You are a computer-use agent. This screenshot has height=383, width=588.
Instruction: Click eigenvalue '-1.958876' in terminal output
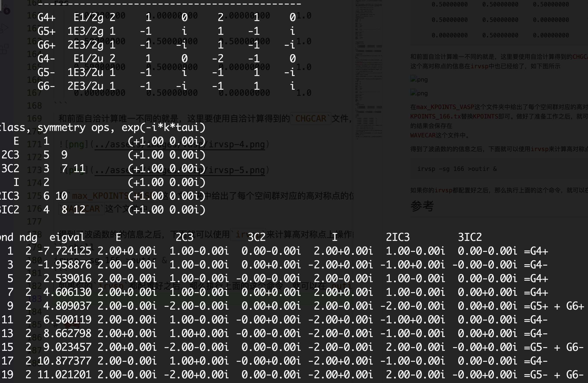click(64, 265)
